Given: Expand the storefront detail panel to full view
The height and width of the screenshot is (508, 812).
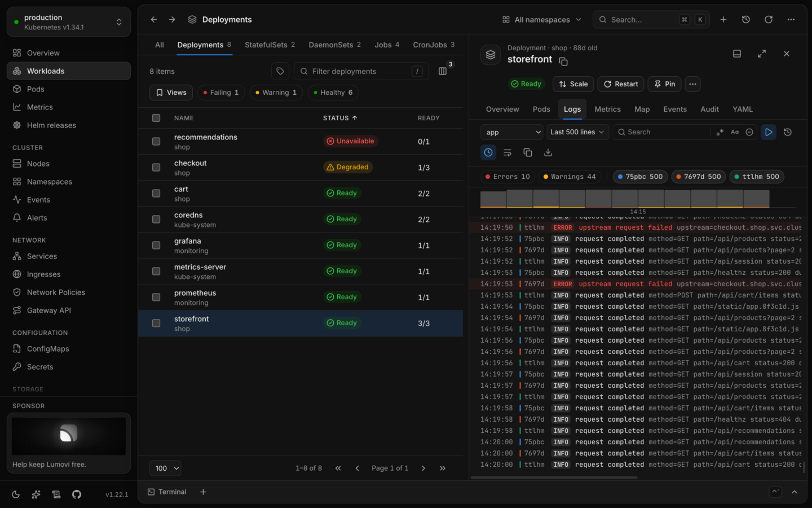Looking at the screenshot, I should (x=762, y=54).
